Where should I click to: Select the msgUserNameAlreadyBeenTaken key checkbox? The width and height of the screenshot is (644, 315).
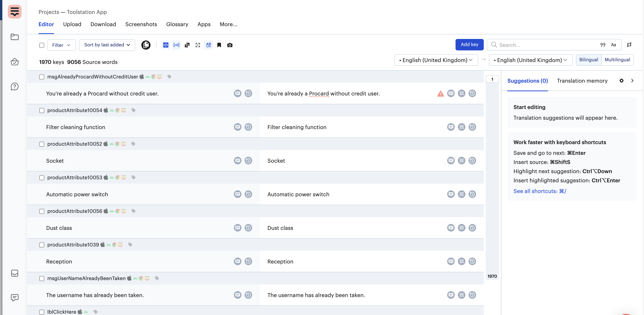(42, 279)
